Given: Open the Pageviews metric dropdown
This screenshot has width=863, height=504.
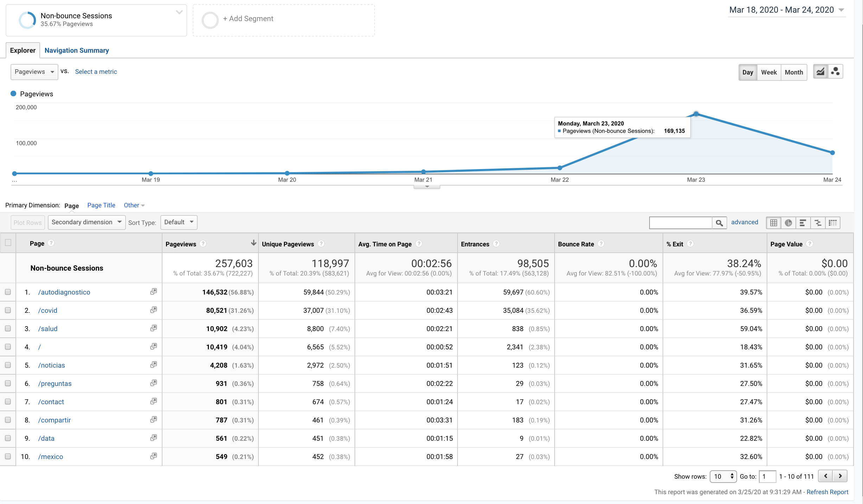Looking at the screenshot, I should click(x=34, y=72).
